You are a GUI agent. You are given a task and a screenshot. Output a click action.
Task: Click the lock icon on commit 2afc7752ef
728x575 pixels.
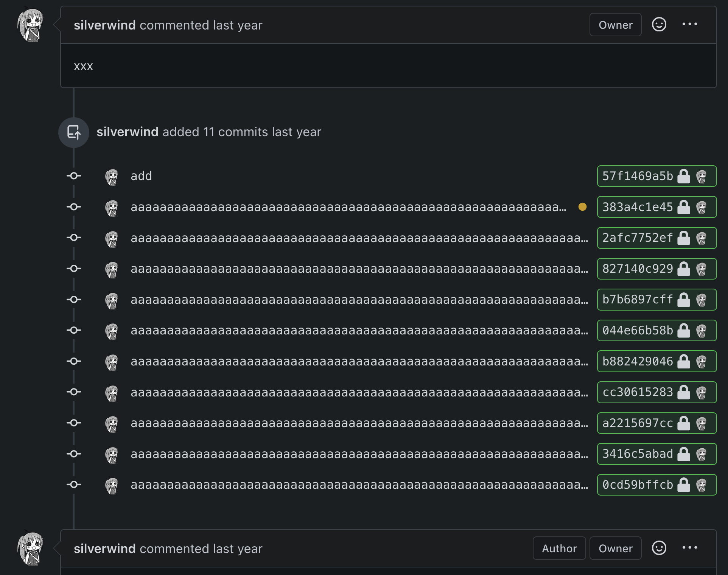tap(683, 238)
